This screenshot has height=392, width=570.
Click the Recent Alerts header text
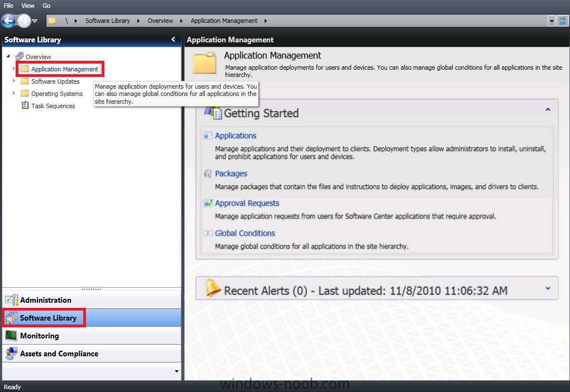(366, 291)
